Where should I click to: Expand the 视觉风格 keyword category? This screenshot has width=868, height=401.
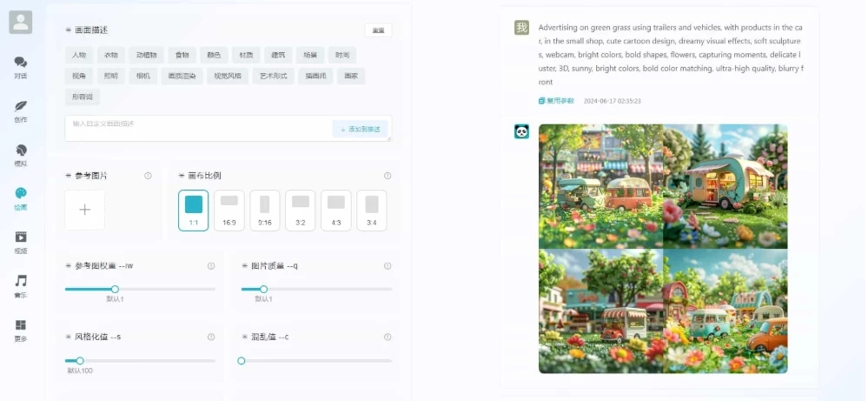click(x=229, y=76)
